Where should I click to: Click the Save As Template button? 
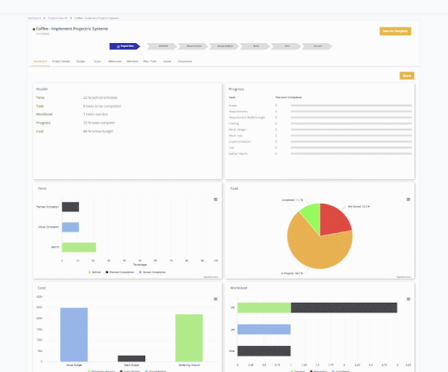pos(395,31)
